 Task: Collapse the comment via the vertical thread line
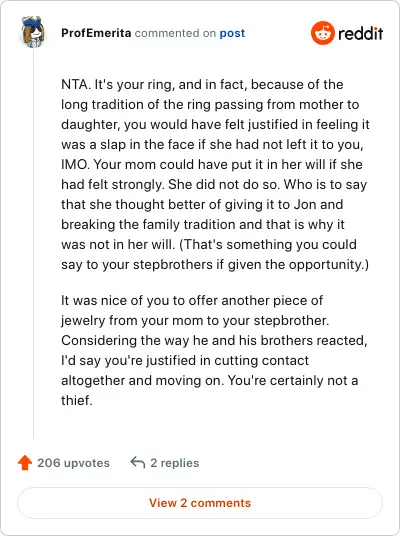tap(33, 243)
